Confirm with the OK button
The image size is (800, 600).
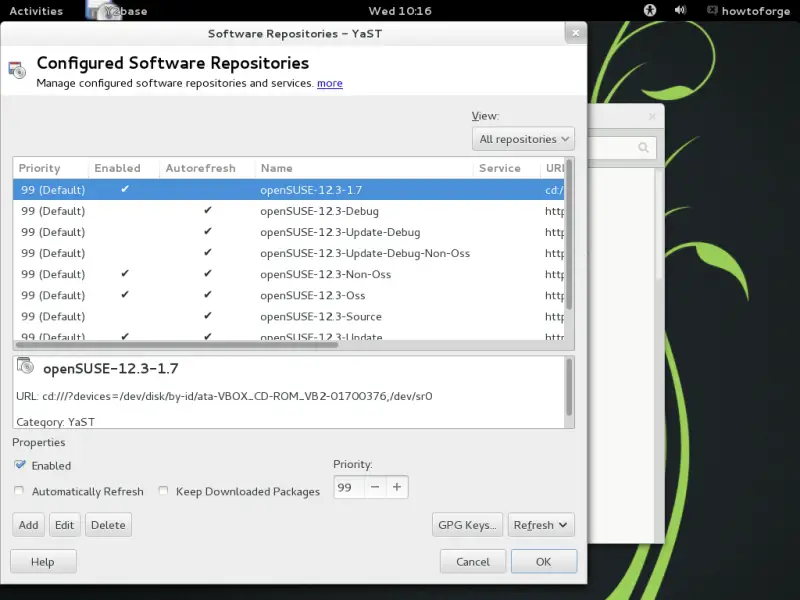544,562
